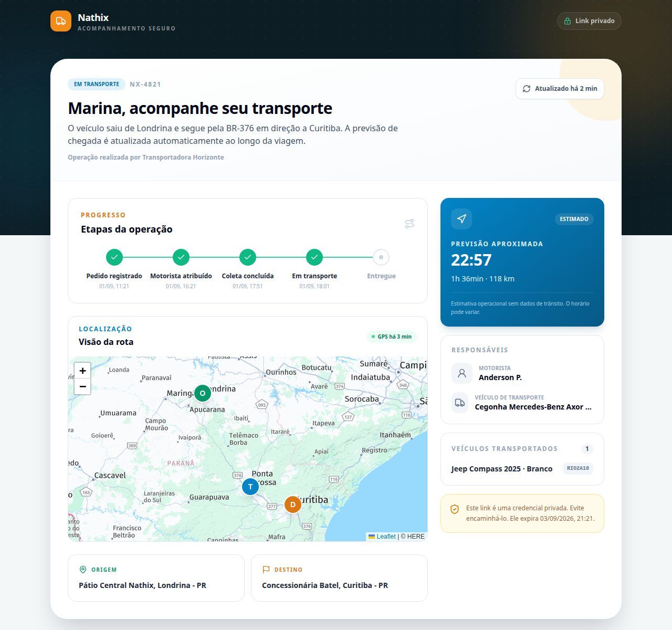The width and height of the screenshot is (672, 630).
Task: Click Operação realizada por Transportadora Horizonte text
Action: coord(146,157)
